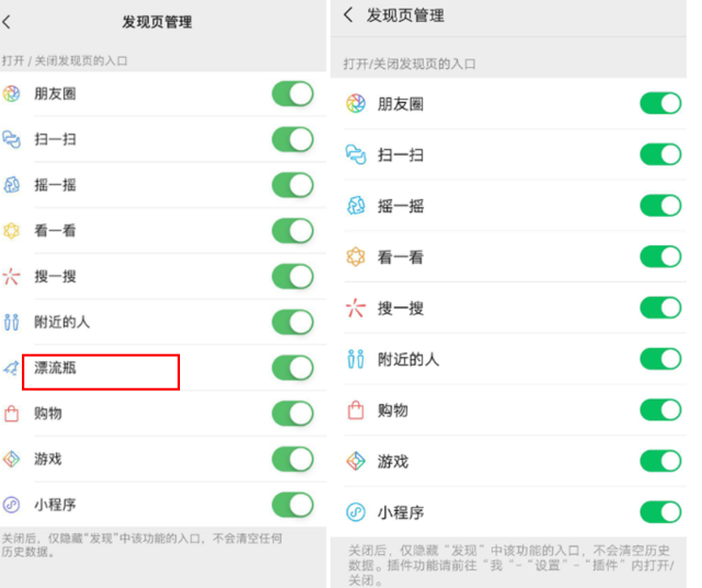Toggle 小程序 switch on right screen
This screenshot has width=702, height=588.
pos(661,512)
